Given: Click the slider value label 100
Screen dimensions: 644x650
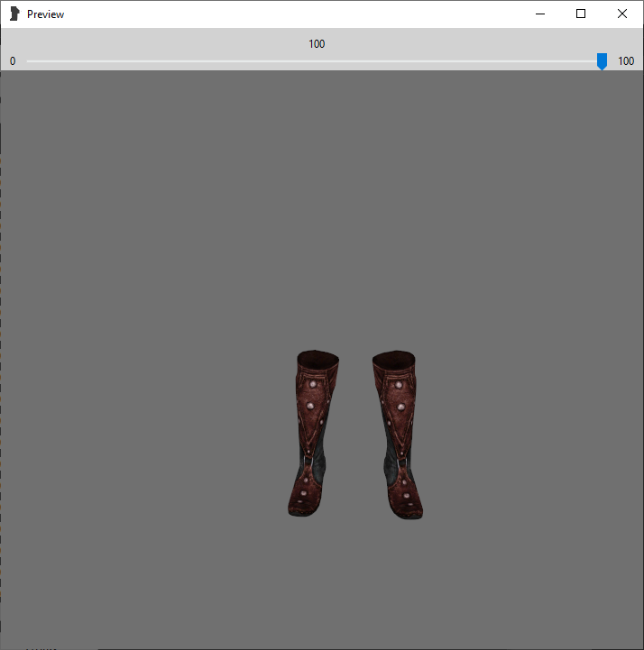Looking at the screenshot, I should tap(317, 44).
